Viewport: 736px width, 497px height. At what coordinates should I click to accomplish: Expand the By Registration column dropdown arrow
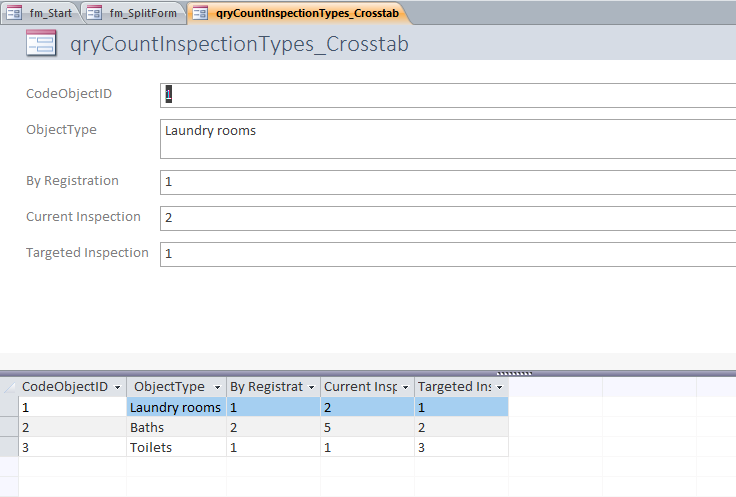coord(312,387)
